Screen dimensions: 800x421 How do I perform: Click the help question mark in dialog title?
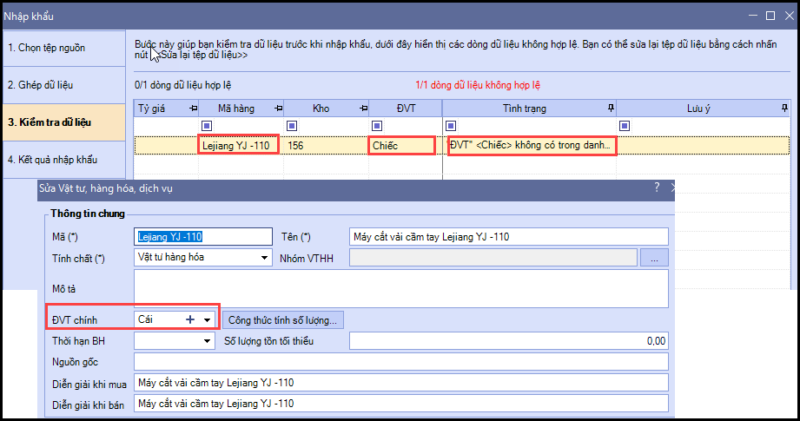[x=657, y=187]
